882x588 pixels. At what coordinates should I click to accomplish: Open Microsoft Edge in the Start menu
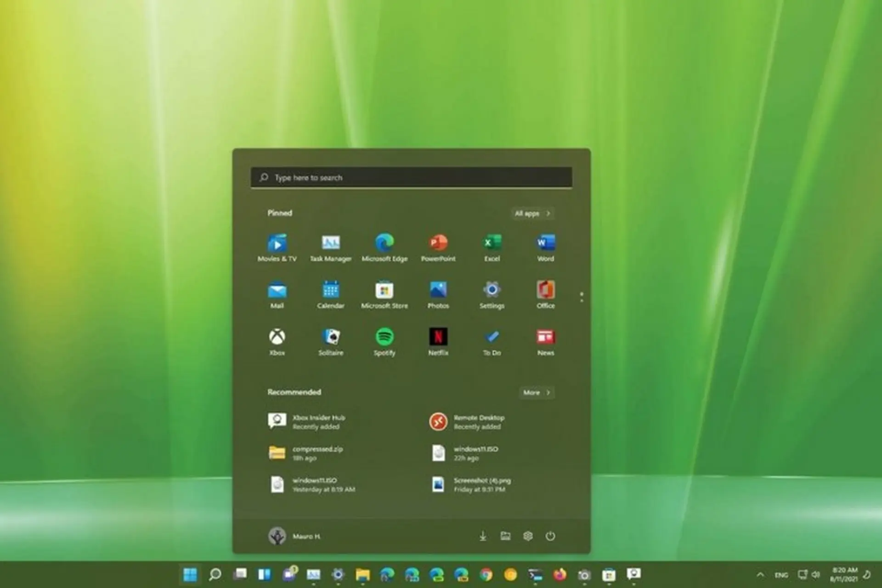point(384,248)
